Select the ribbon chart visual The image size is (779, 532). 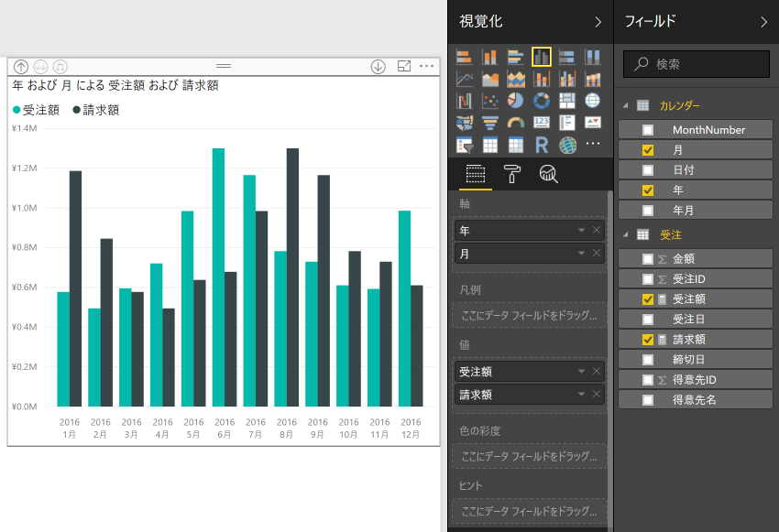click(x=593, y=79)
